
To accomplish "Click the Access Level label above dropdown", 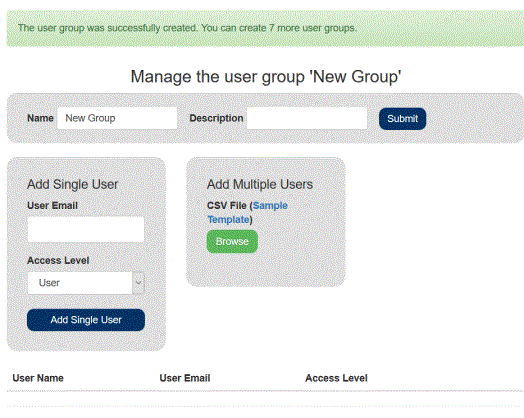I will pos(58,260).
